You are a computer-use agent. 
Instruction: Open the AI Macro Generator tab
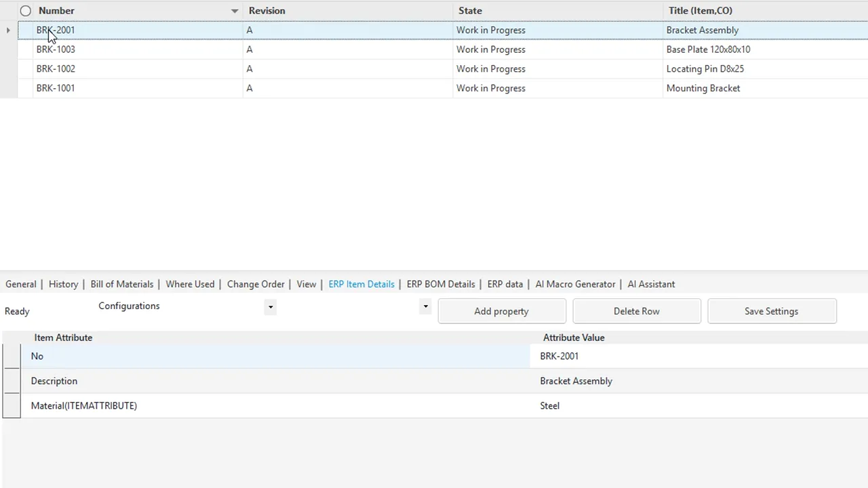pos(576,284)
